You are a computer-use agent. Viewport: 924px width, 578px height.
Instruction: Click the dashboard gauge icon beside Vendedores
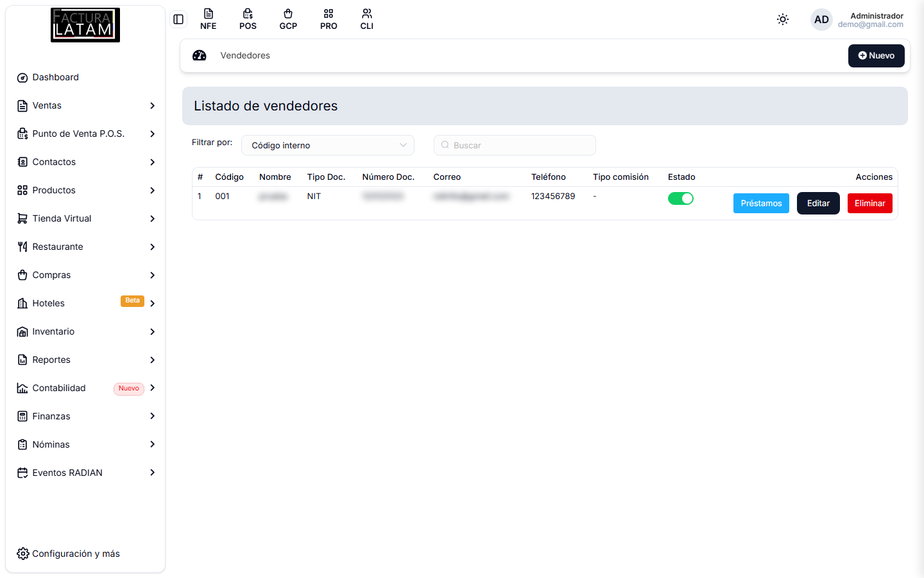pyautogui.click(x=200, y=55)
